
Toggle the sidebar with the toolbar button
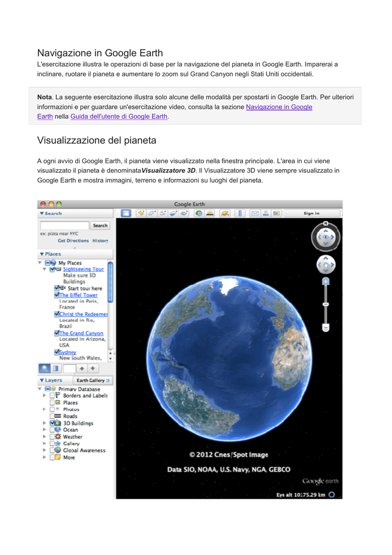coord(126,213)
